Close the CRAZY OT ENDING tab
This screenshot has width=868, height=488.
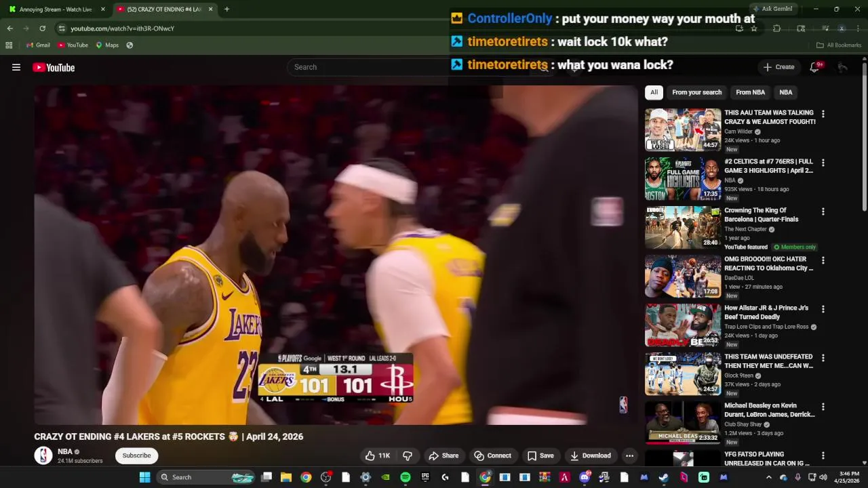point(210,9)
